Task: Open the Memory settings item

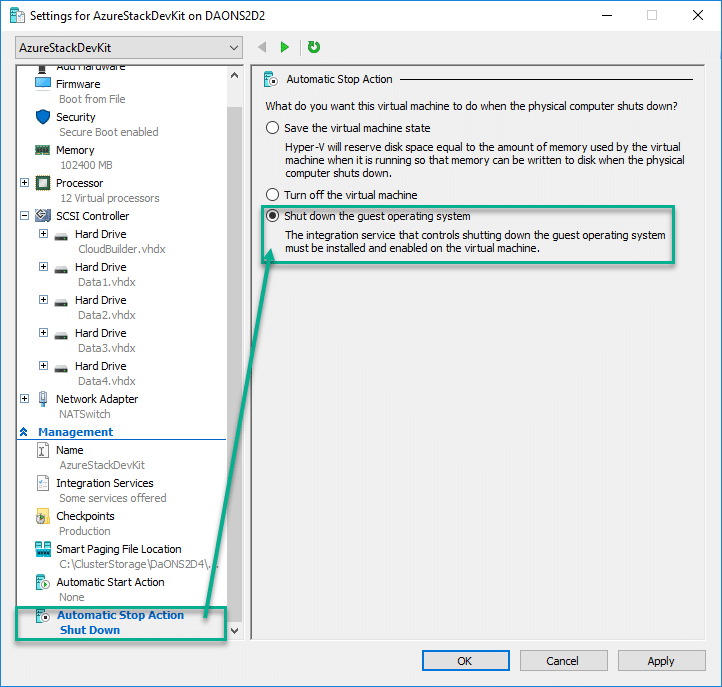Action: (75, 150)
